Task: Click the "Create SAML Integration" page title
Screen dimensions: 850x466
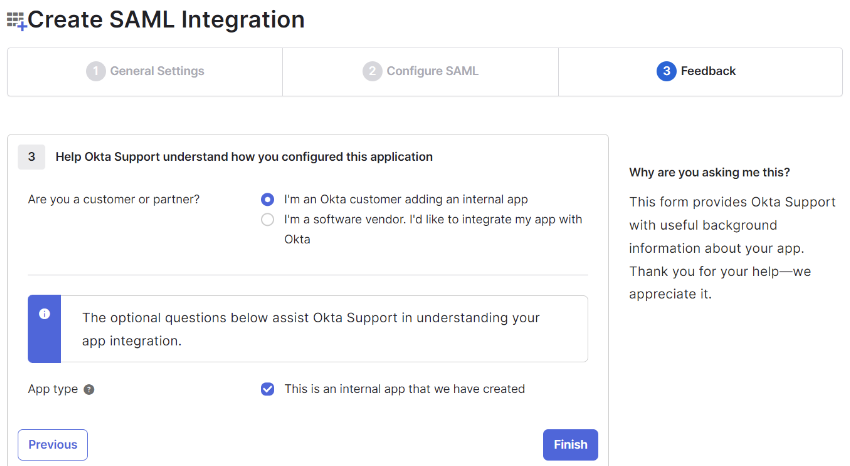Action: (x=166, y=20)
